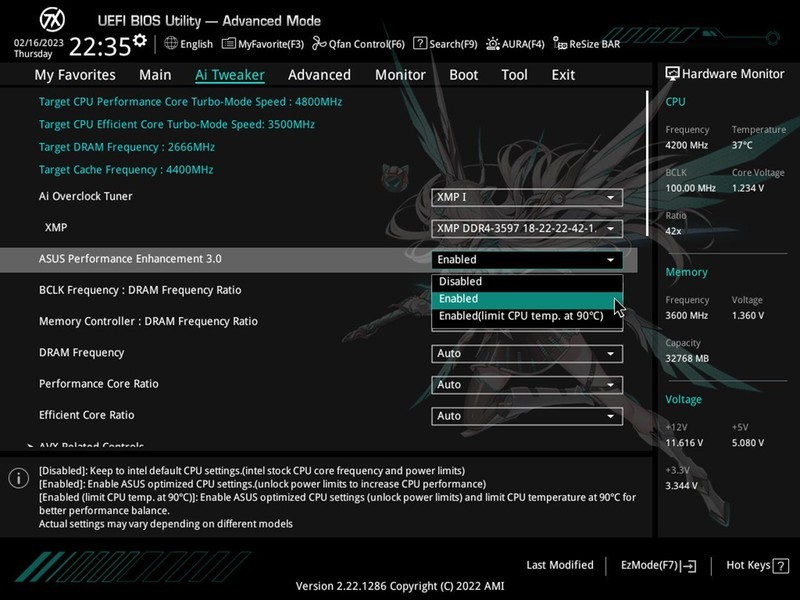Choose Enabled in the open dropdown list
800x600 pixels.
pos(527,299)
